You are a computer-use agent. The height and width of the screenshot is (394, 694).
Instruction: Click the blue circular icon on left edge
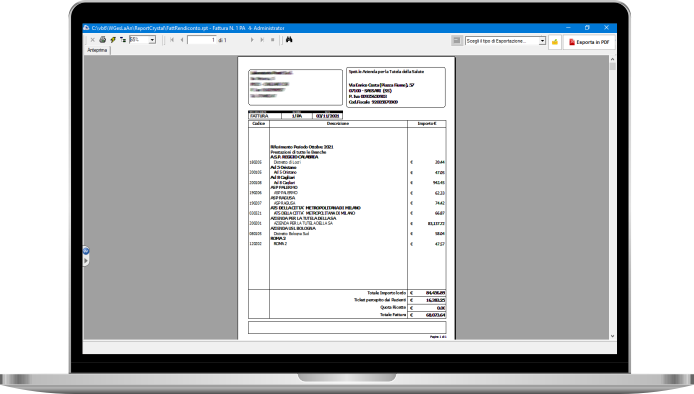click(x=86, y=251)
